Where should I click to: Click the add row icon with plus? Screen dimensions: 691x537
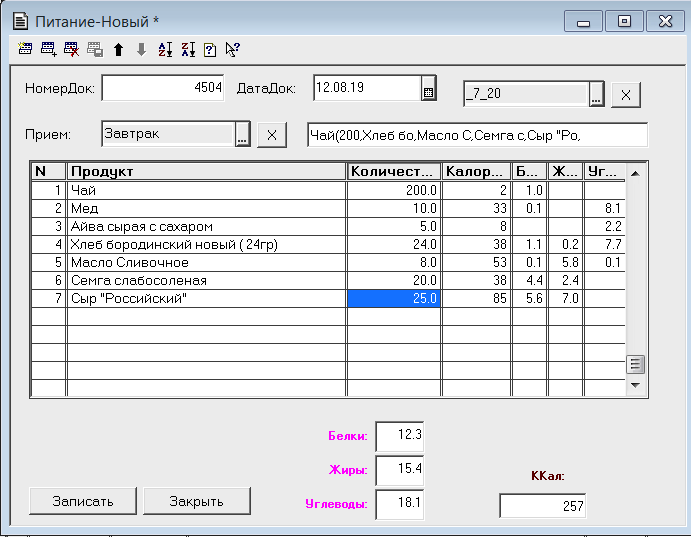click(48, 48)
